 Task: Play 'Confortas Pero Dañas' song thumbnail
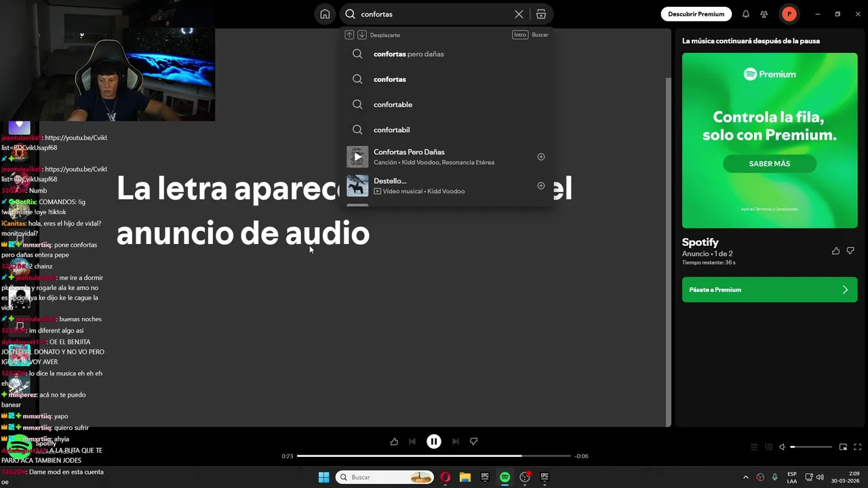tap(357, 157)
